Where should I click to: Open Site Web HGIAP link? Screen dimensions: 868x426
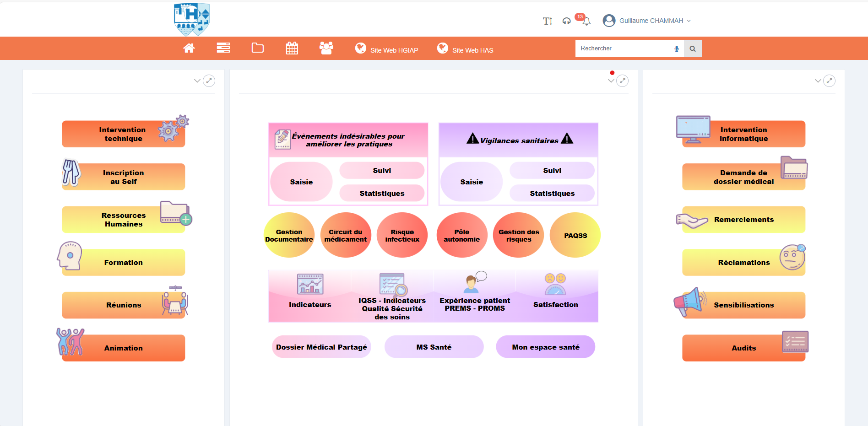(x=387, y=50)
